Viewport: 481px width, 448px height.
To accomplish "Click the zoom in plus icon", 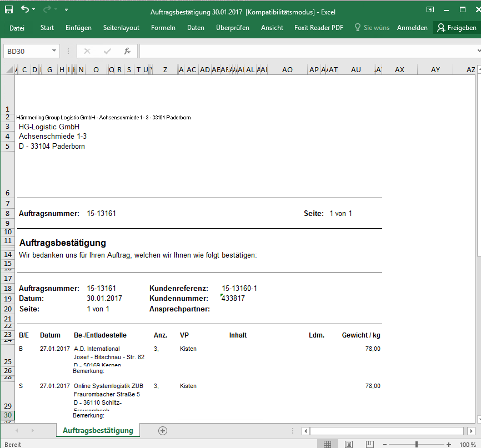I will point(449,444).
